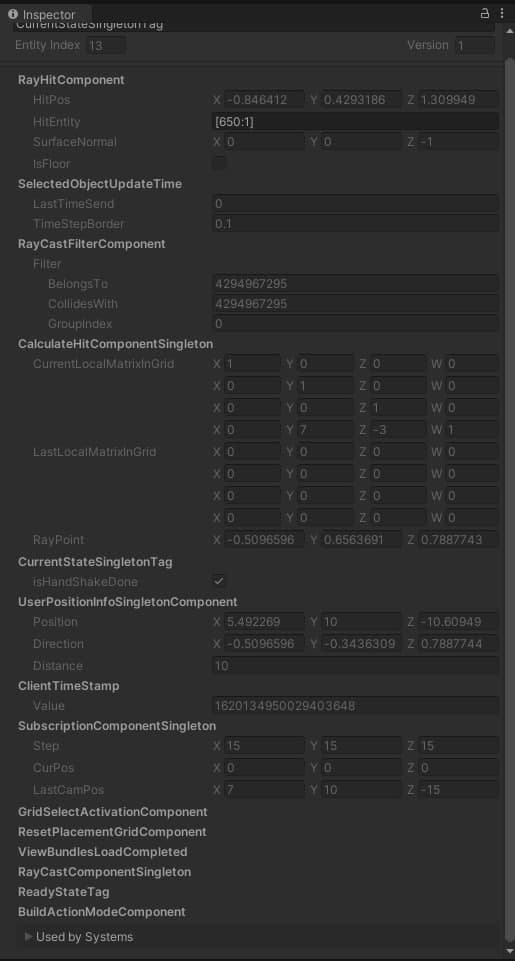Image resolution: width=515 pixels, height=961 pixels.
Task: Uncheck the isHandShakeDone checkbox
Action: (x=219, y=580)
